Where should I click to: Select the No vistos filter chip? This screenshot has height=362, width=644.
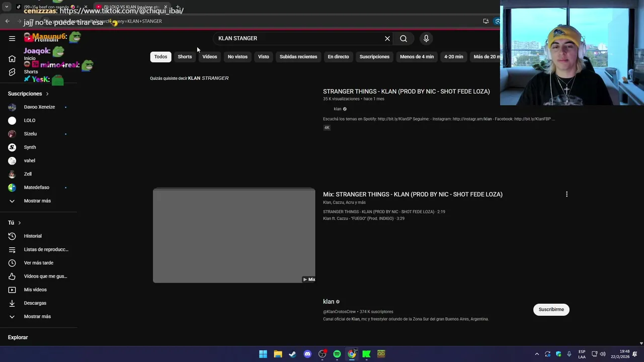[x=237, y=57]
